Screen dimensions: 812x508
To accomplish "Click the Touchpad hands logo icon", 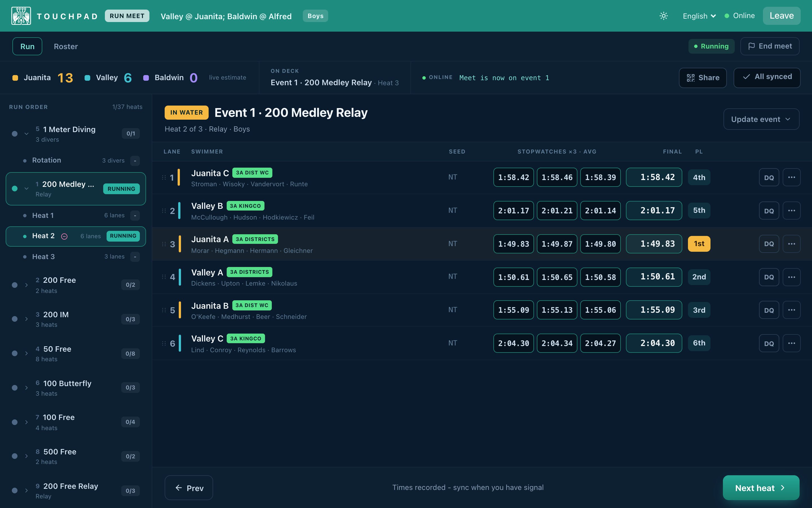I will (21, 16).
